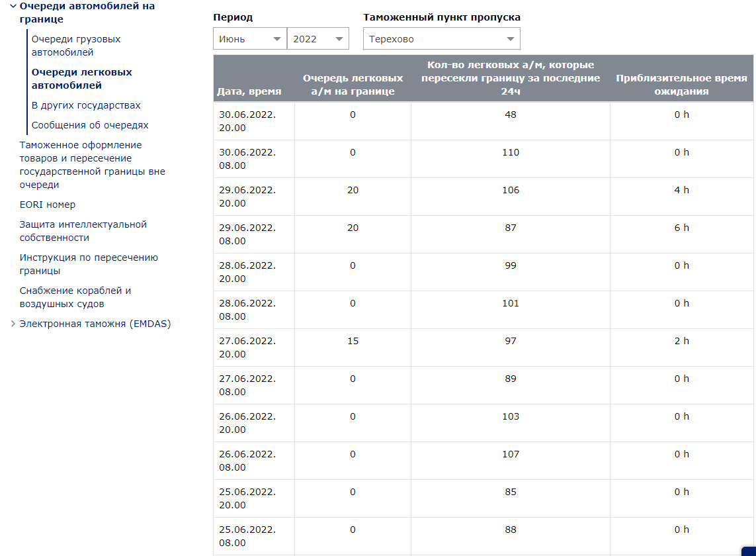756x556 pixels.
Task: Select 'Очереди легковых автомобилей' menu item
Action: [81, 79]
